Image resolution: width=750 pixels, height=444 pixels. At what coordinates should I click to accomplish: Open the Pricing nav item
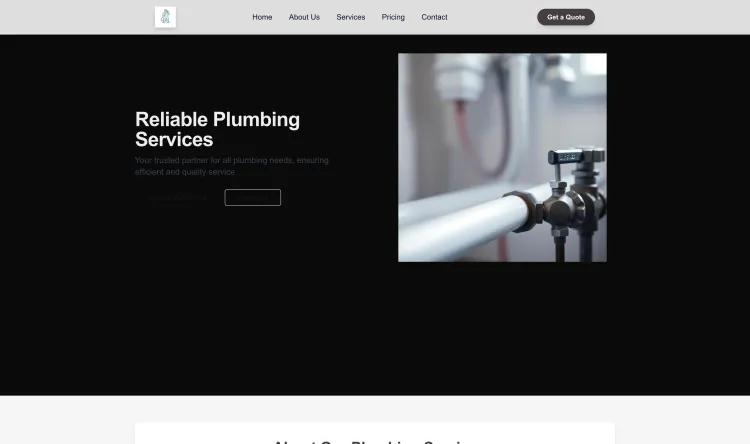pos(393,17)
